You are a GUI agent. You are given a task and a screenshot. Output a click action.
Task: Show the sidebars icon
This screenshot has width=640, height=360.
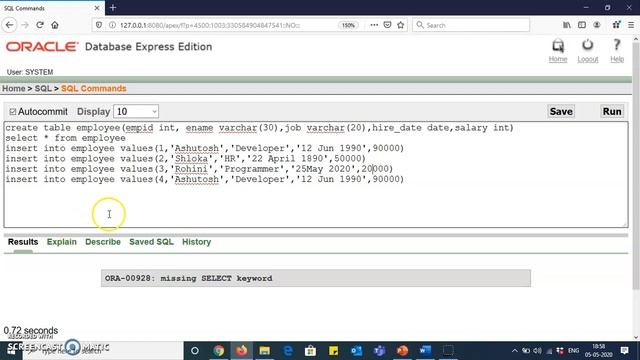click(x=582, y=25)
